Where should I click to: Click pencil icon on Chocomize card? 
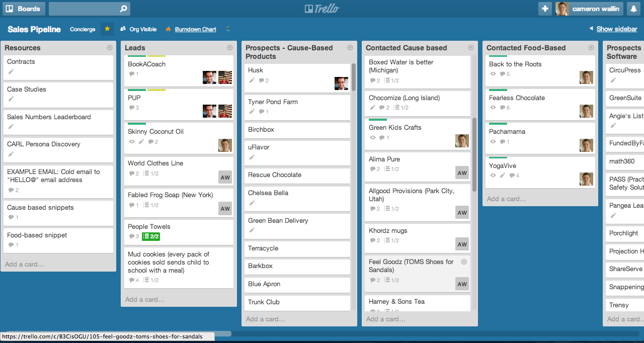[x=372, y=108]
